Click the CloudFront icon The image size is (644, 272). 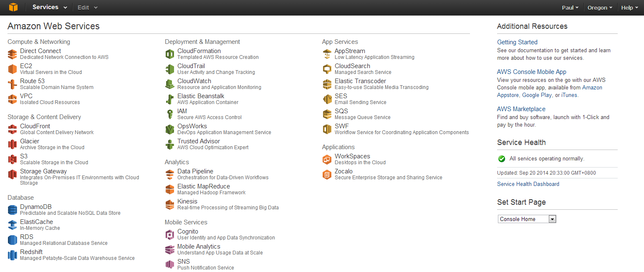tap(13, 130)
